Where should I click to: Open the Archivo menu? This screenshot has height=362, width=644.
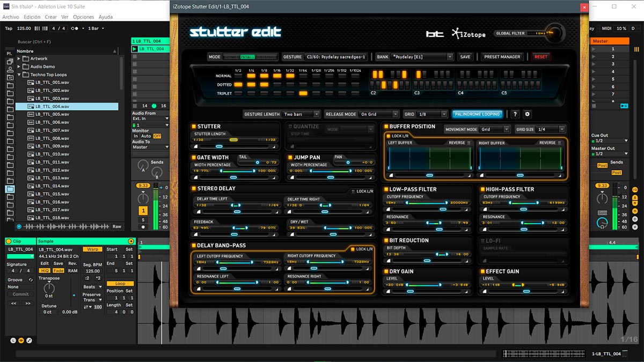(x=11, y=17)
